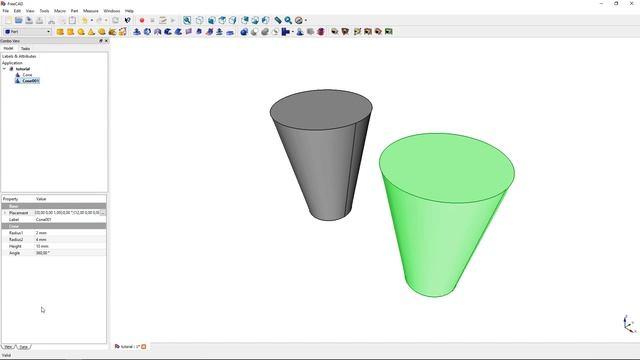Open the Windows menu
Image resolution: width=640 pixels, height=360 pixels.
(x=112, y=11)
